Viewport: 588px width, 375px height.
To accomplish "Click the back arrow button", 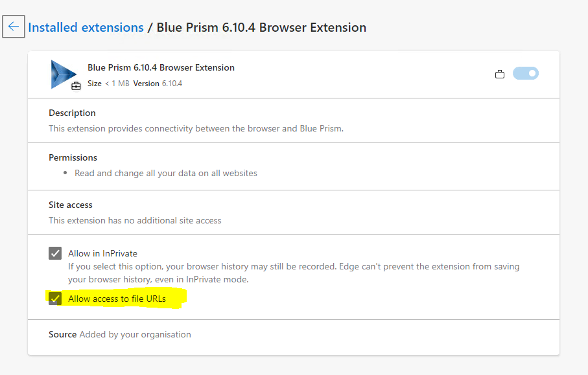I will coord(14,27).
